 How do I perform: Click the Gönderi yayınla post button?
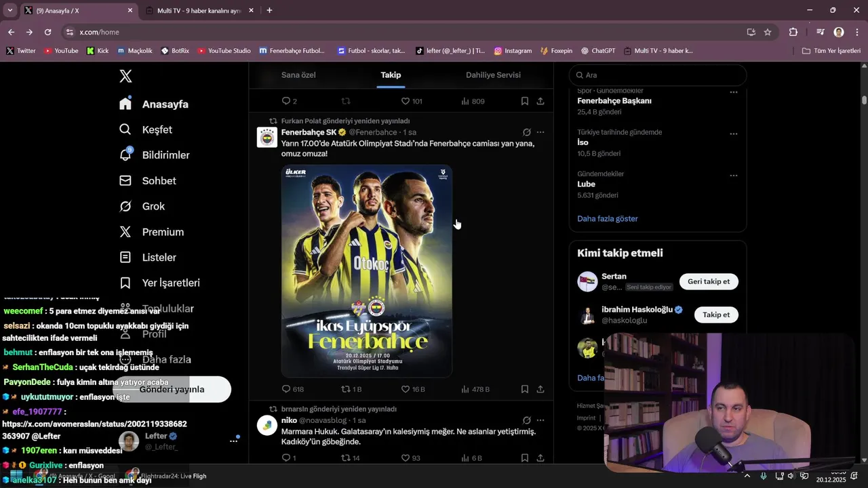pyautogui.click(x=172, y=389)
